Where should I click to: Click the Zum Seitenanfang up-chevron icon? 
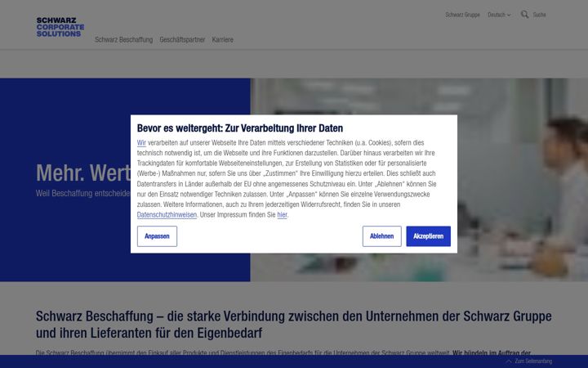pyautogui.click(x=509, y=361)
